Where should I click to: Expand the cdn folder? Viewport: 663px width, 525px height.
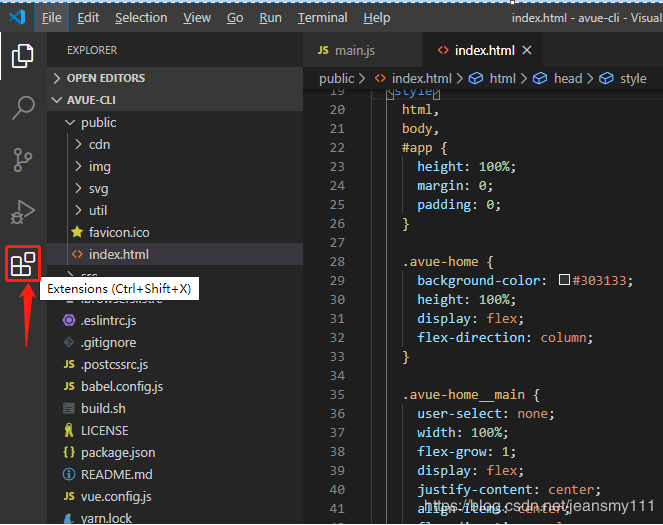pyautogui.click(x=99, y=144)
